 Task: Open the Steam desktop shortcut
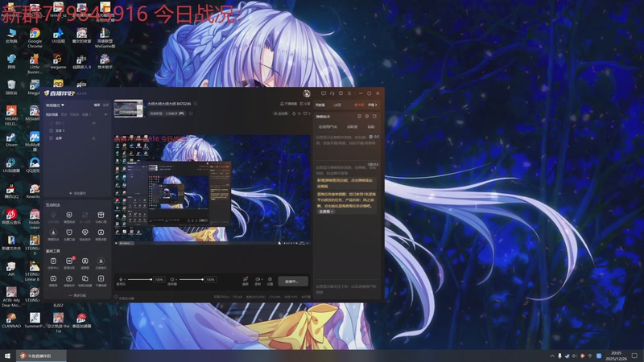pos(11,140)
